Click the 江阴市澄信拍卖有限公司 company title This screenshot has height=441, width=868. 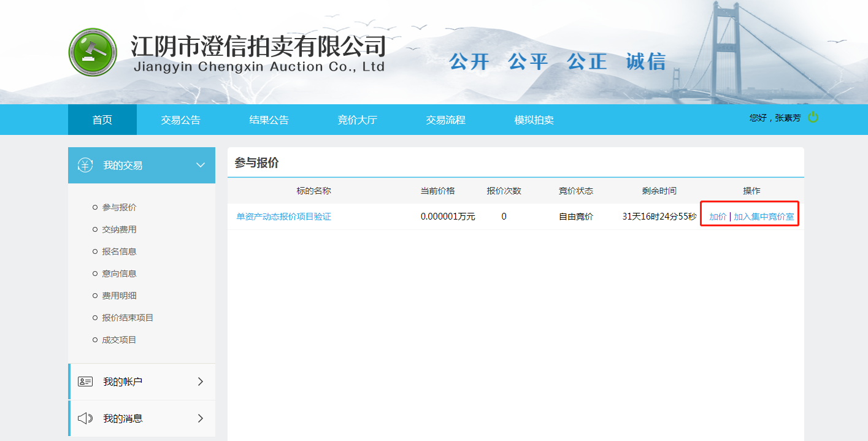258,47
